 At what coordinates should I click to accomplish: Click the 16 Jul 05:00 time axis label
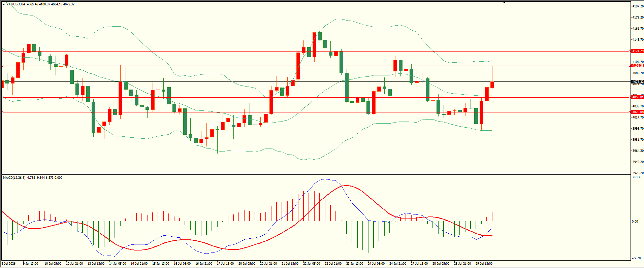tap(182, 264)
